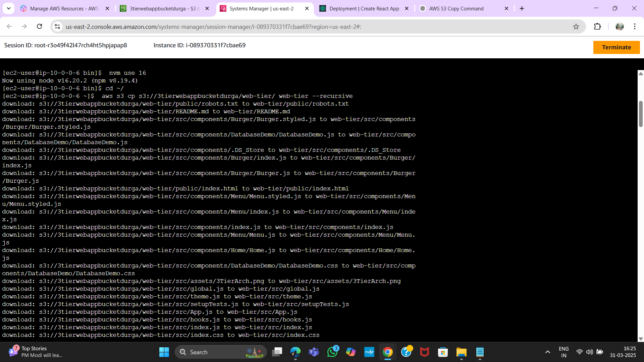Open clock and date 31-03-2025
644x362 pixels.
click(x=623, y=352)
